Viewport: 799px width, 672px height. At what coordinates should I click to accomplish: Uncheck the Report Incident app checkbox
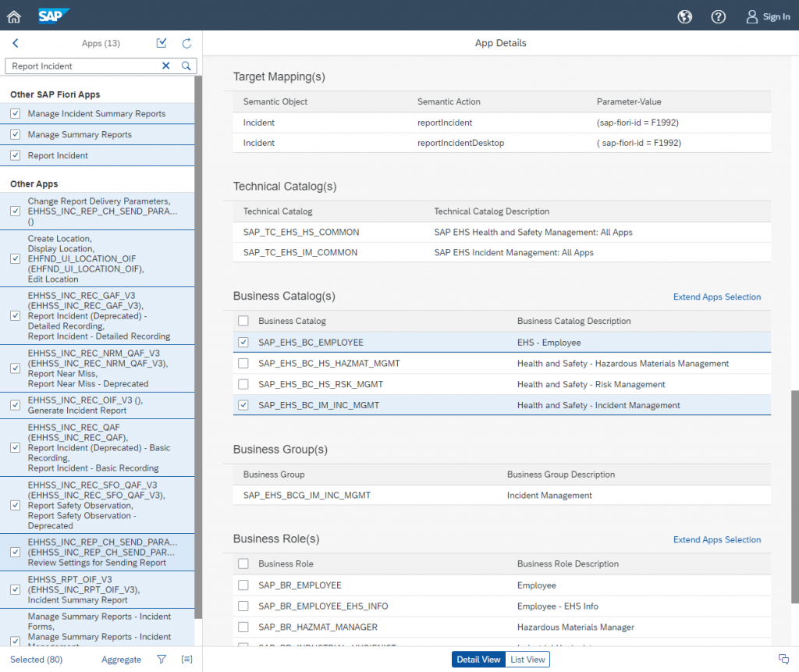tap(16, 155)
